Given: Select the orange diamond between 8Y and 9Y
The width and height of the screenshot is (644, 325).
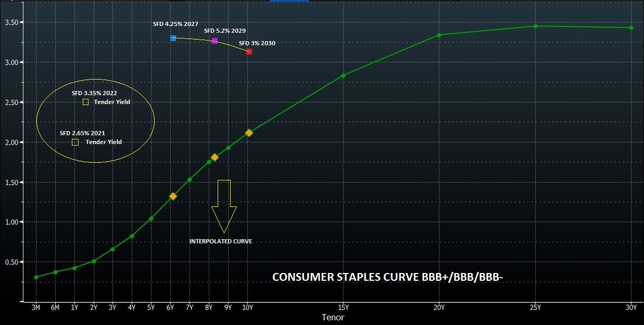Looking at the screenshot, I should click(x=214, y=157).
